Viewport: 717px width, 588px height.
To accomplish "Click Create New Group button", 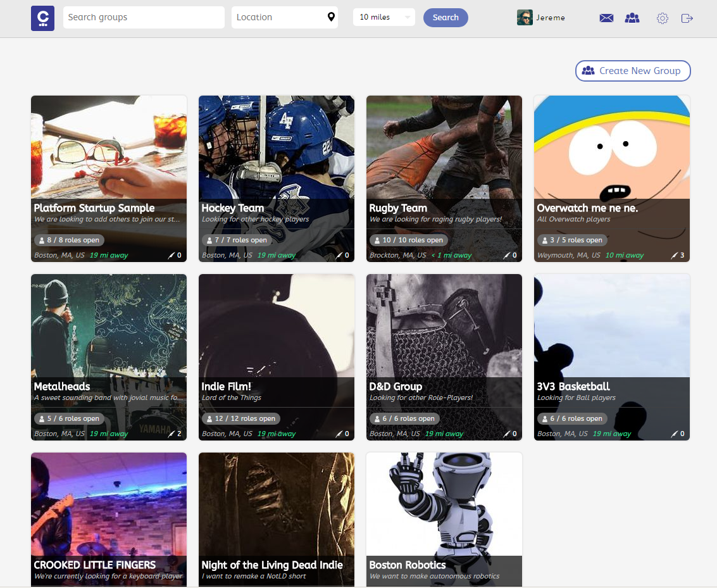I will [x=633, y=71].
